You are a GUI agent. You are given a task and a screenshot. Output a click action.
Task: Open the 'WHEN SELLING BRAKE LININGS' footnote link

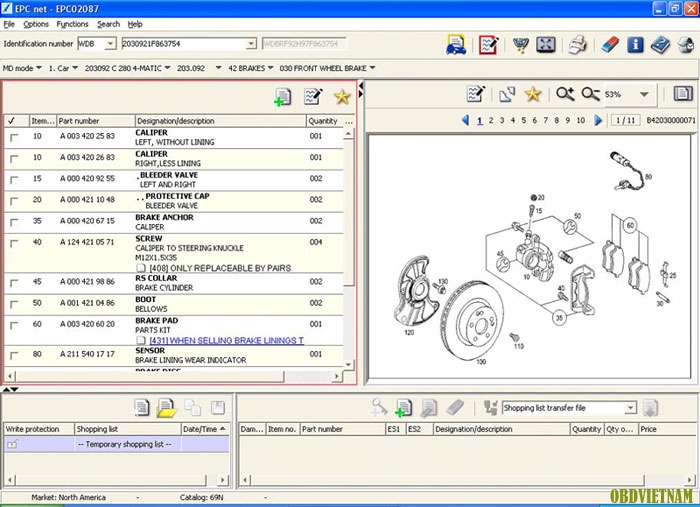225,341
